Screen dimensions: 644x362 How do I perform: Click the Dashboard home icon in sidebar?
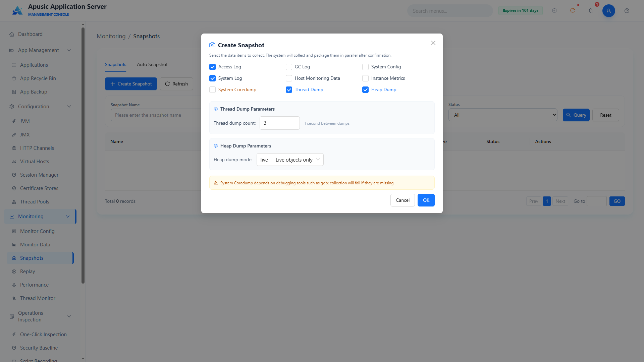[x=12, y=34]
